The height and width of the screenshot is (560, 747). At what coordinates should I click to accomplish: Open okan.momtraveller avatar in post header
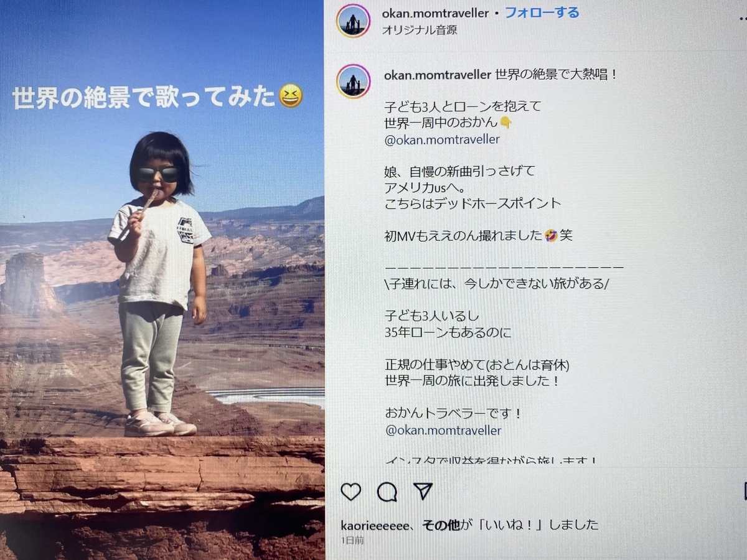354,21
